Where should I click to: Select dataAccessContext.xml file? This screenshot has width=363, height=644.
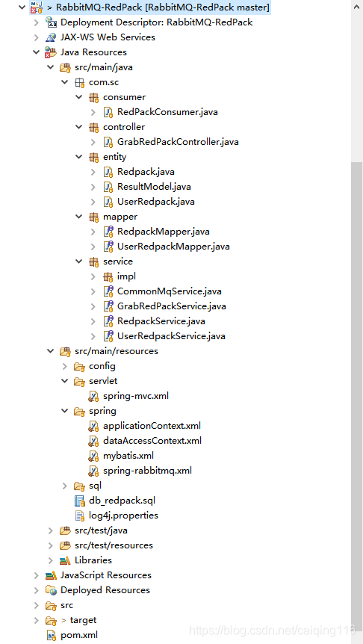pyautogui.click(x=152, y=441)
